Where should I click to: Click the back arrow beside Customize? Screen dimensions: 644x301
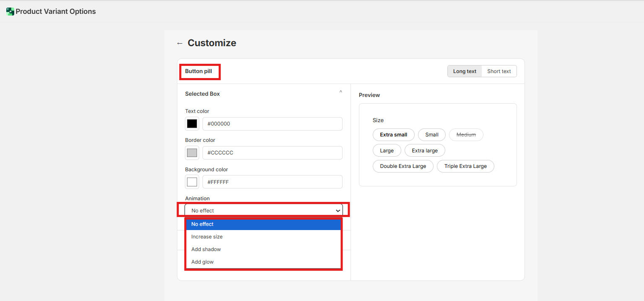click(x=180, y=43)
